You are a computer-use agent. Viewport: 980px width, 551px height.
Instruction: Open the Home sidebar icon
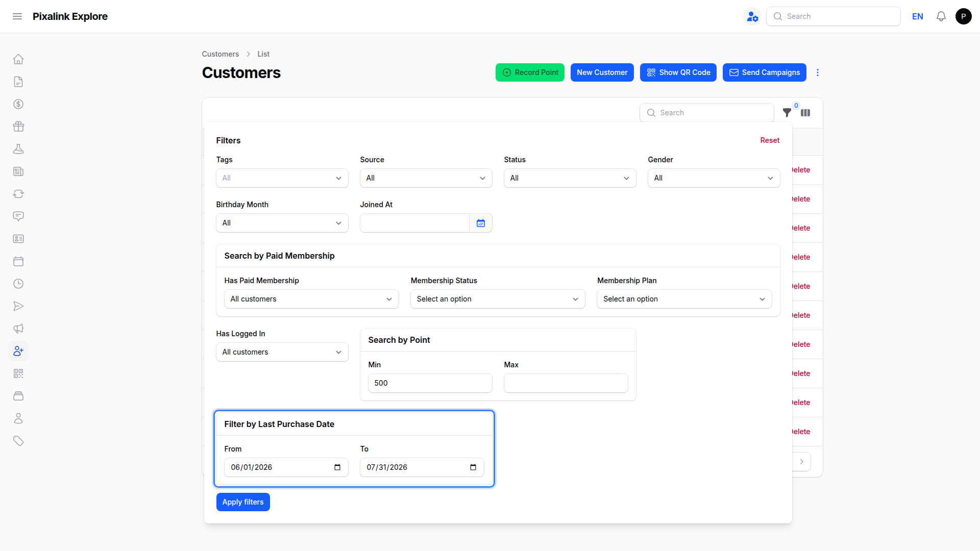tap(18, 59)
